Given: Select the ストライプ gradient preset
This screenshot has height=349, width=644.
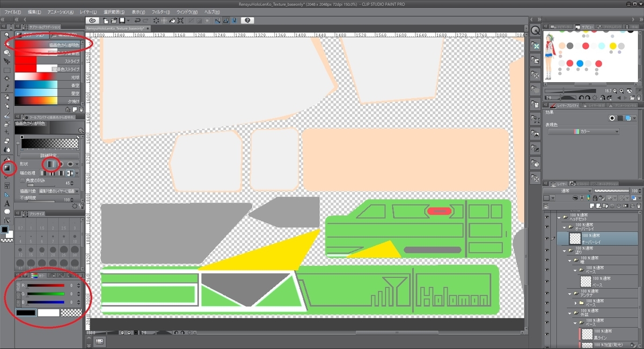Looking at the screenshot, I should click(47, 61).
